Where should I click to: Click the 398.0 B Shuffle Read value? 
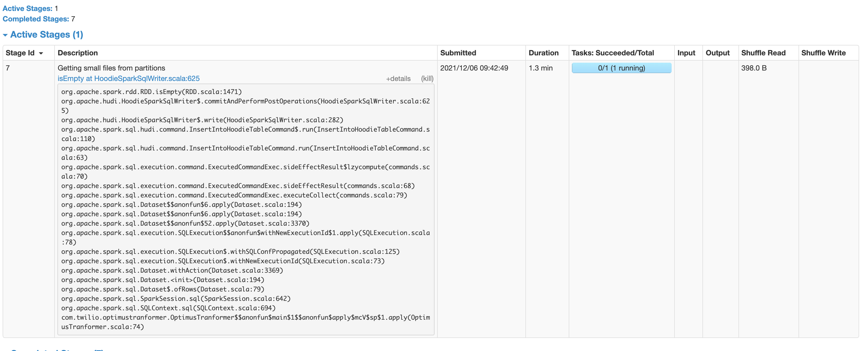(754, 68)
